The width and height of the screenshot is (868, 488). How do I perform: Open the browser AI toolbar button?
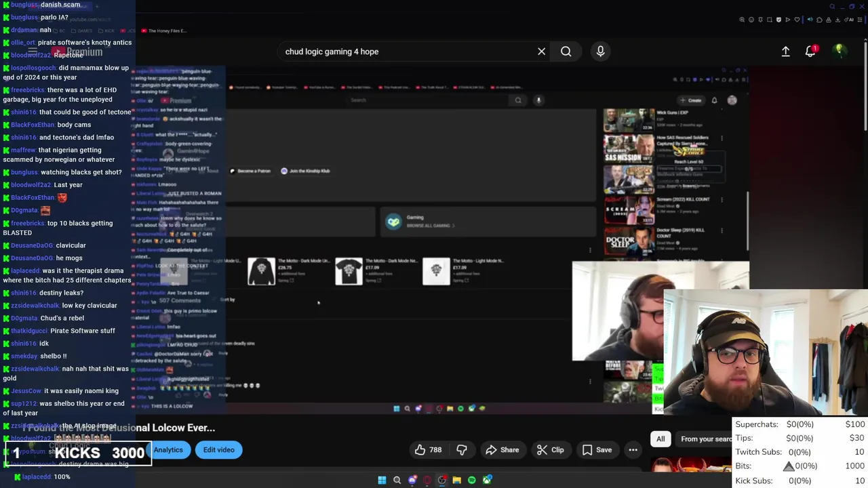pos(849,20)
